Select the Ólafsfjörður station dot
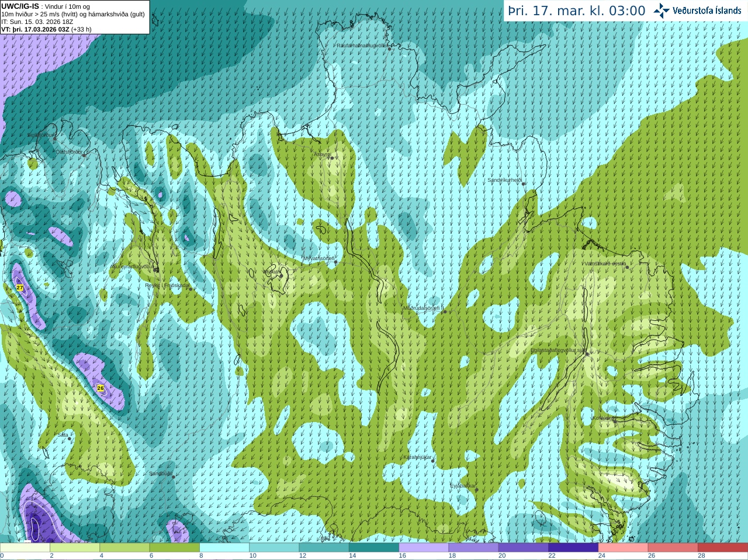 (x=84, y=155)
